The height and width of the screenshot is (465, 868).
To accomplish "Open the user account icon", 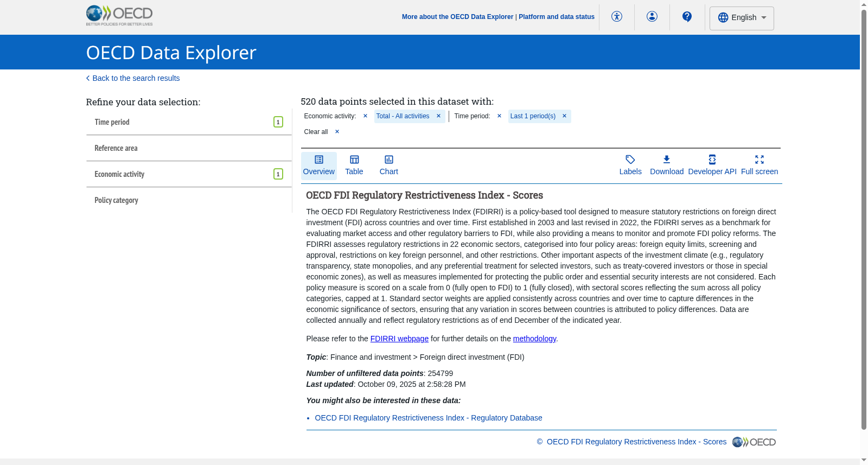I will [x=652, y=16].
